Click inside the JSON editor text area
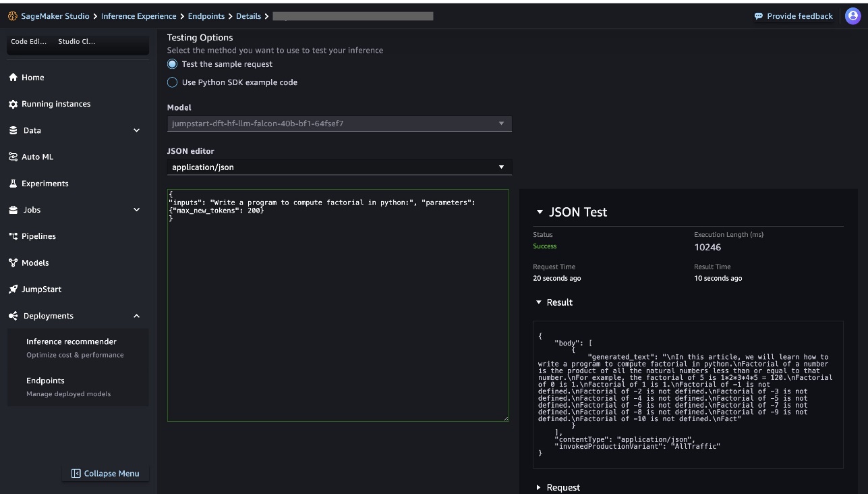The image size is (868, 494). coord(338,306)
